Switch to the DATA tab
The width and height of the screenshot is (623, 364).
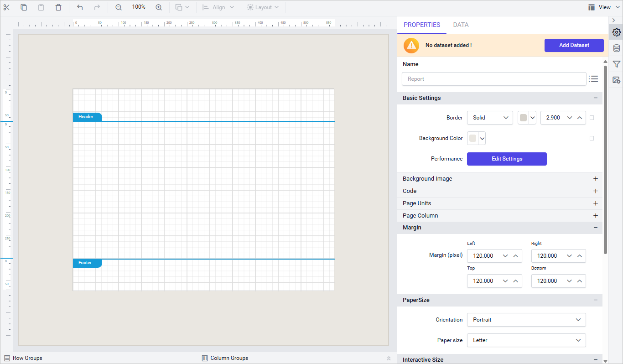click(x=461, y=25)
